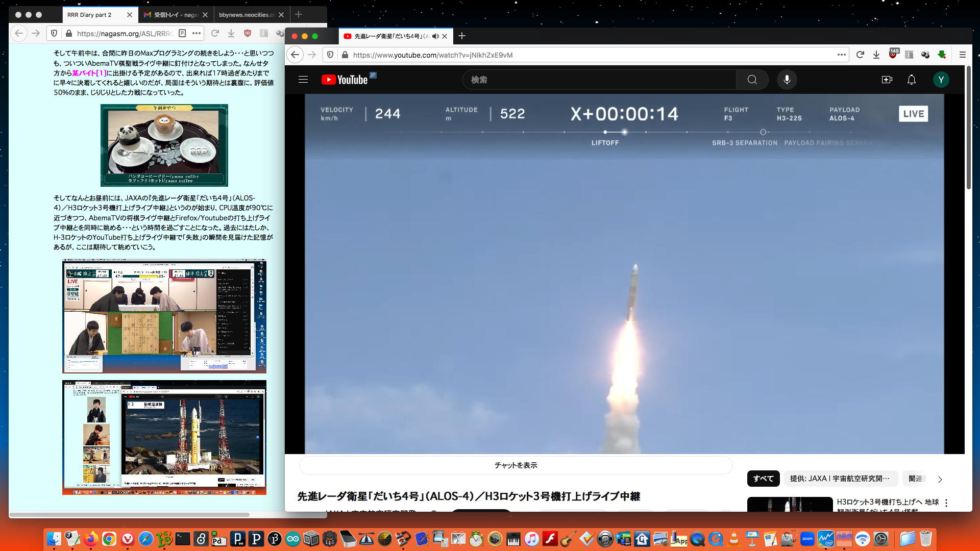This screenshot has width=980, height=551.
Task: Click the 某バイト[1] magenta link
Action: 89,73
